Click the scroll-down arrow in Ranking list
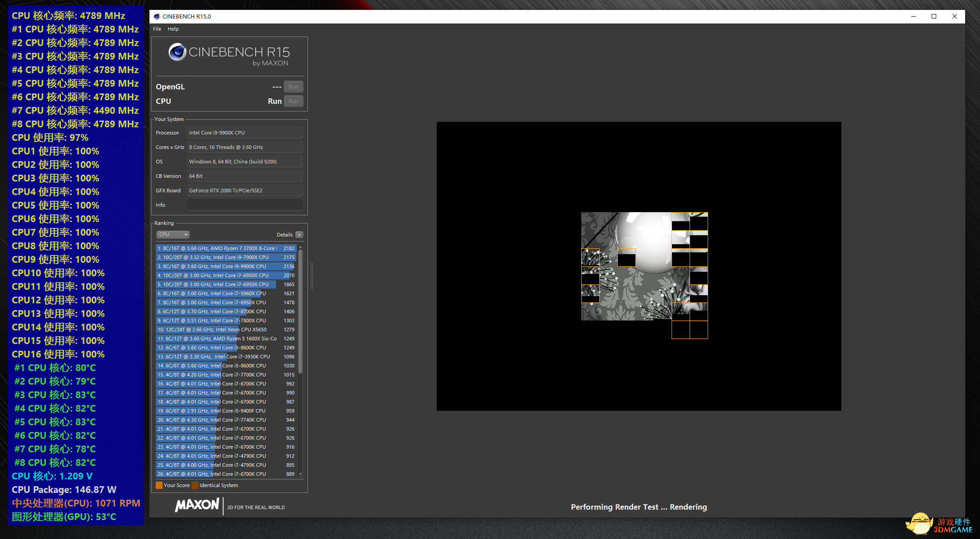The height and width of the screenshot is (539, 980). 300,474
